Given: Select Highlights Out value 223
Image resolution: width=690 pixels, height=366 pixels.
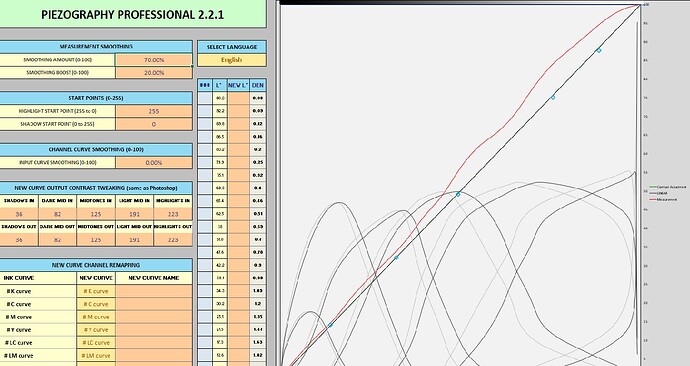Looking at the screenshot, I should (x=173, y=239).
